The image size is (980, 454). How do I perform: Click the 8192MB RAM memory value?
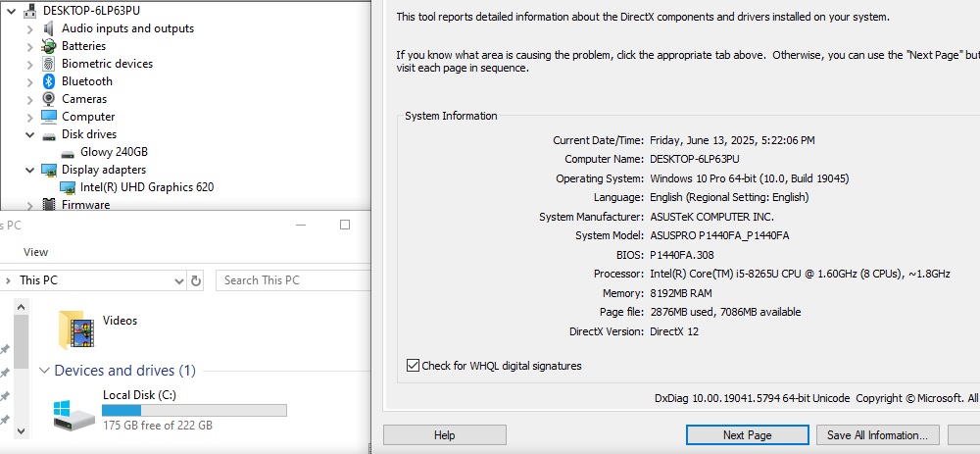[x=681, y=293]
